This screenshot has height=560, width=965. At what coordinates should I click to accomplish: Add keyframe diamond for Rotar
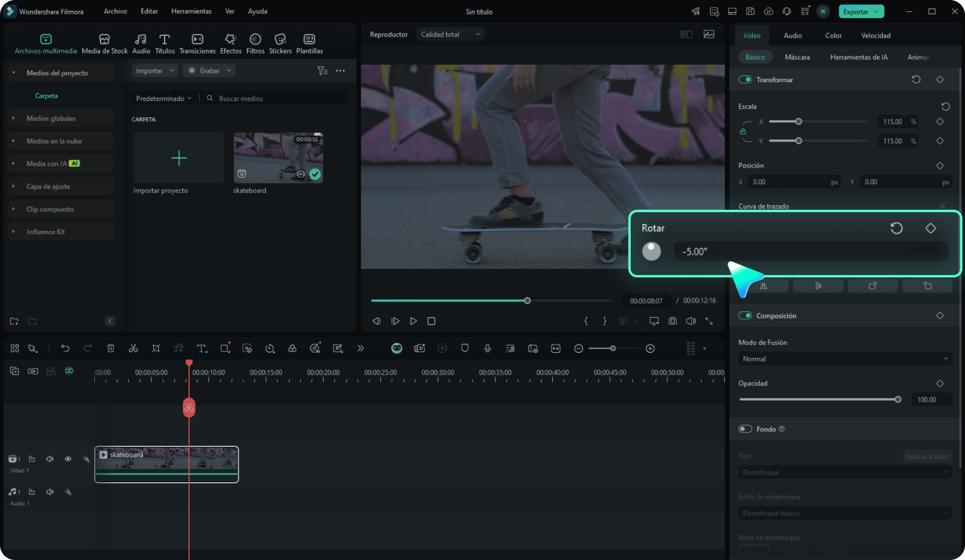tap(931, 228)
